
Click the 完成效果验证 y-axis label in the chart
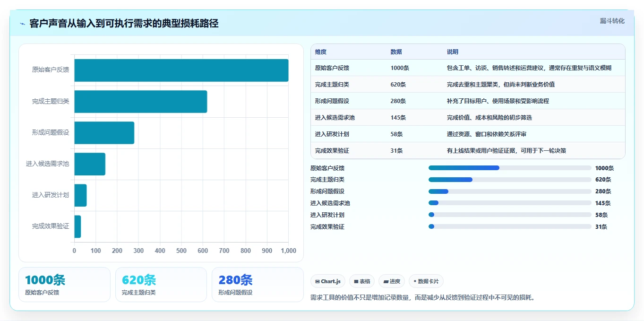click(51, 226)
